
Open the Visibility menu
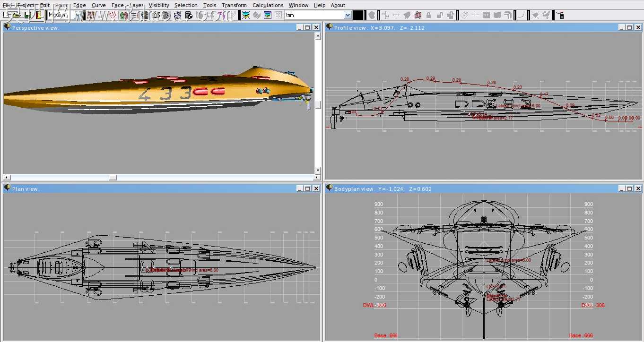click(x=158, y=5)
